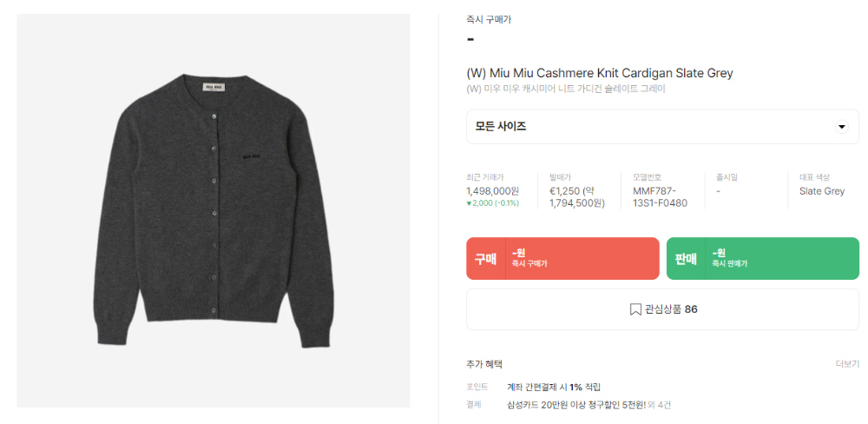Click the 발매가 €1,250 release price
The height and width of the screenshot is (424, 868).
click(x=577, y=197)
